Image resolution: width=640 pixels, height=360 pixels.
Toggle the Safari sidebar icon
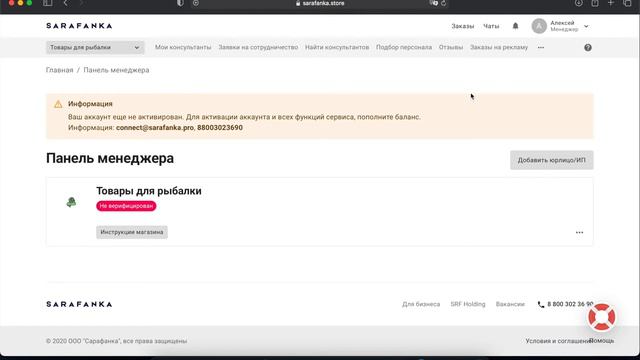coord(47,3)
